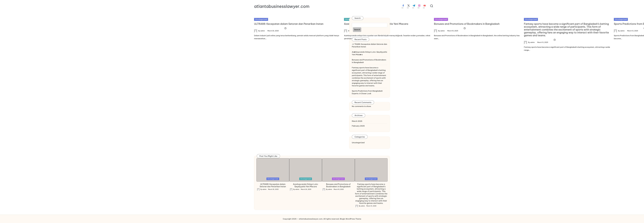Click 'March 18, 2025' date on Bonuses main post
The width and height of the screenshot is (644, 223).
click(453, 31)
